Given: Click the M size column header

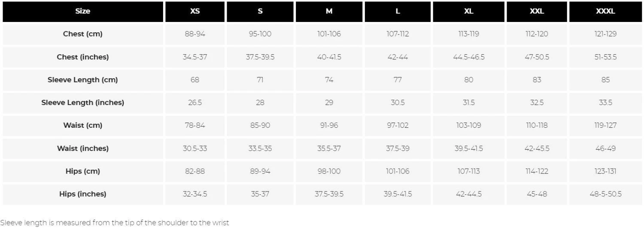Looking at the screenshot, I should (x=329, y=12).
